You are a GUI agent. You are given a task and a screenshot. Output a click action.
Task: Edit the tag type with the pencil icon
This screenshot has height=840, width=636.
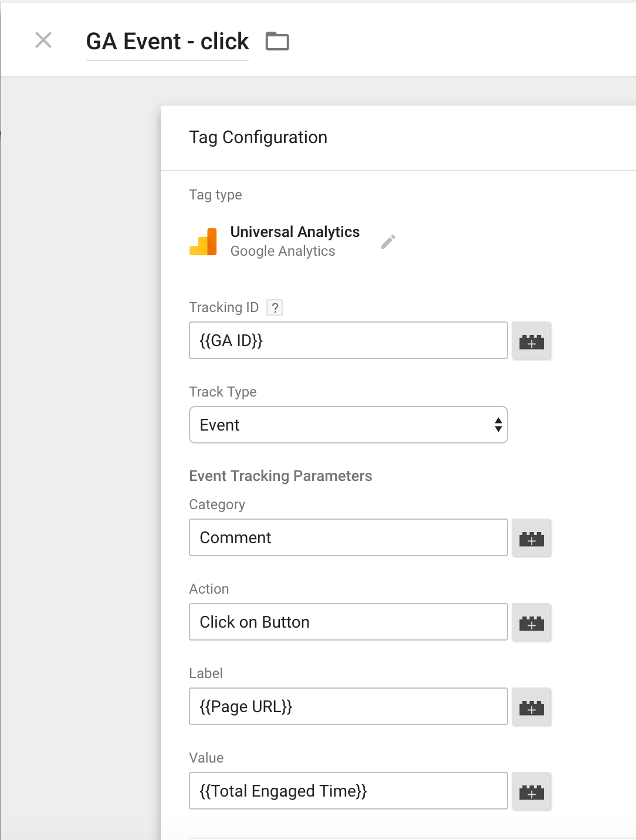(388, 242)
